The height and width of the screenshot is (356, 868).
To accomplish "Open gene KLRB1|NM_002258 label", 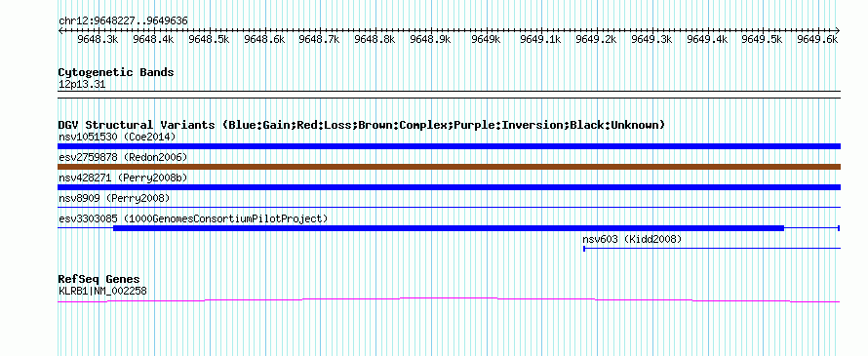I will pos(102,291).
